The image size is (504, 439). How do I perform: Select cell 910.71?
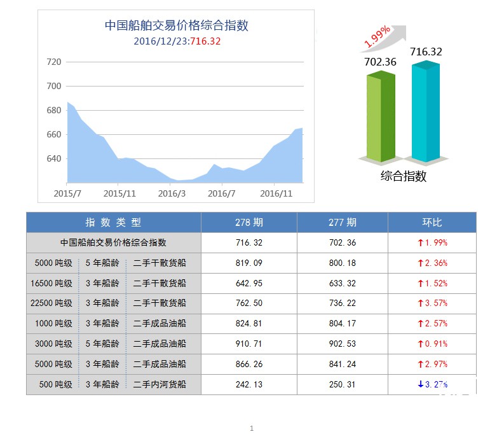pos(249,344)
